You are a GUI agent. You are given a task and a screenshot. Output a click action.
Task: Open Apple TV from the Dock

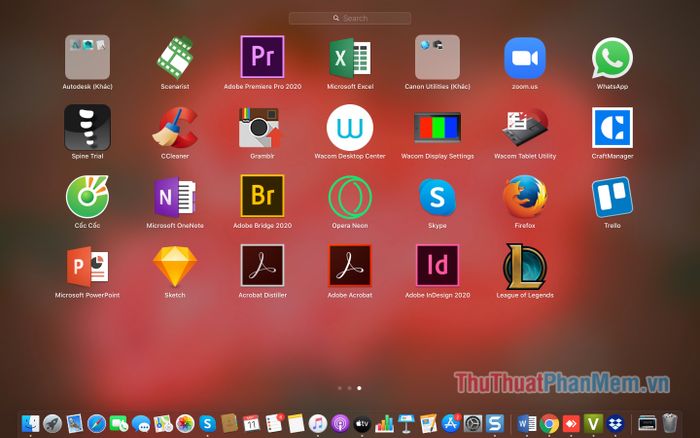[362, 423]
